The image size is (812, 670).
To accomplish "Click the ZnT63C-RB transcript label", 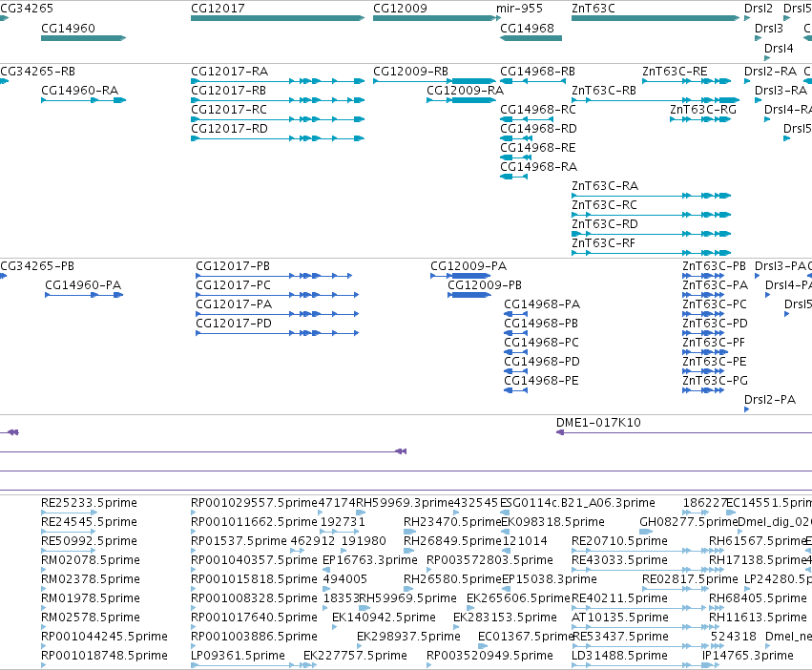I will [604, 91].
